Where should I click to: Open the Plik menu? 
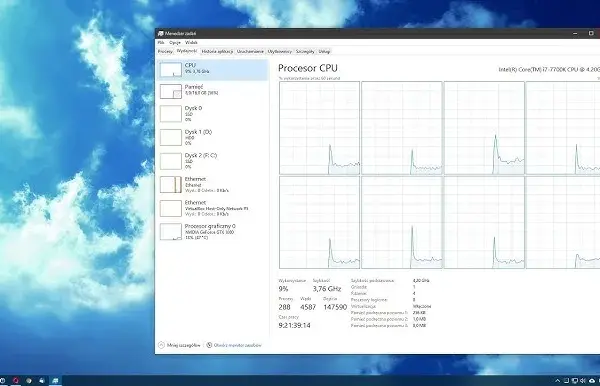coord(161,42)
